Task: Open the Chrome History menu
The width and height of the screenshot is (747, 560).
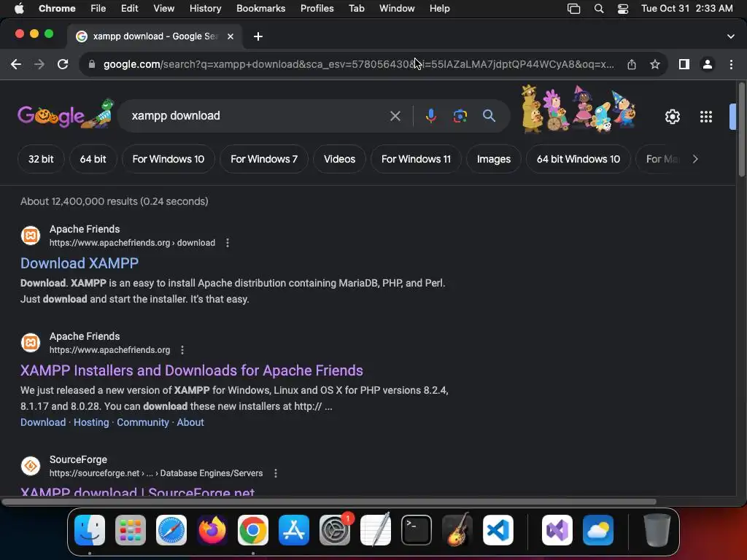Action: coord(205,9)
